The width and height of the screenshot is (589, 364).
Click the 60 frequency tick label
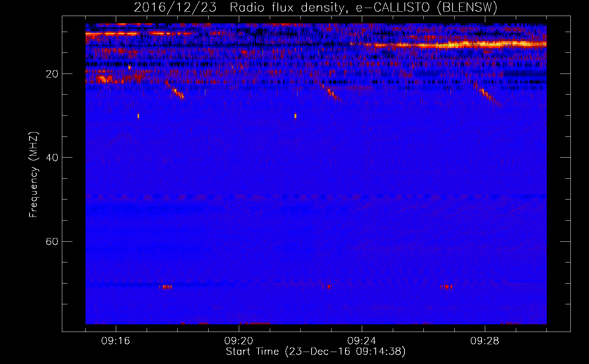pos(52,242)
